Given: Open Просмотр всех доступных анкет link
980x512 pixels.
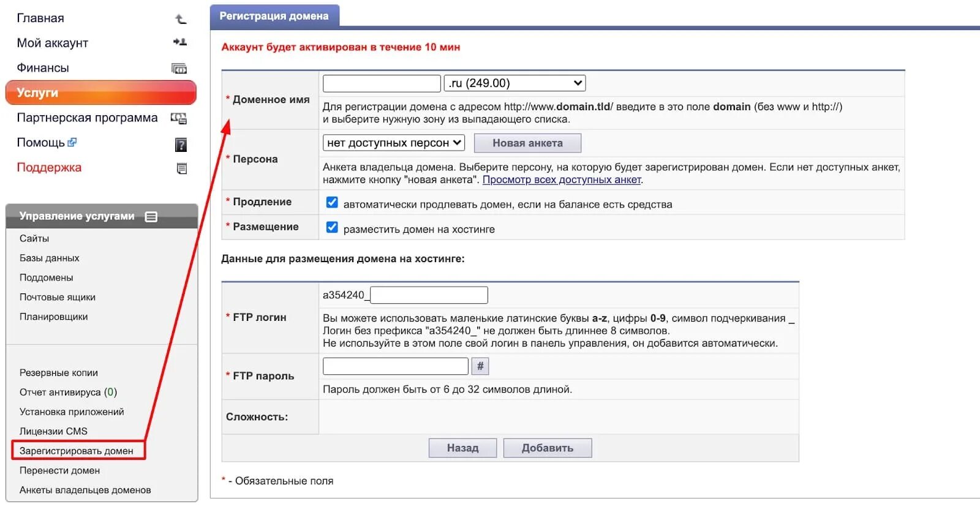Looking at the screenshot, I should (562, 180).
